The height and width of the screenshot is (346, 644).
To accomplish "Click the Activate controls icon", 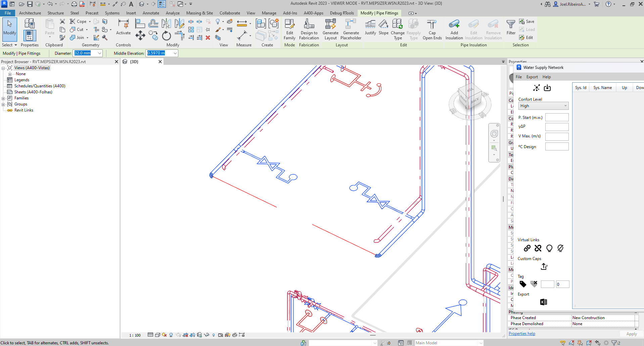I will click(123, 27).
